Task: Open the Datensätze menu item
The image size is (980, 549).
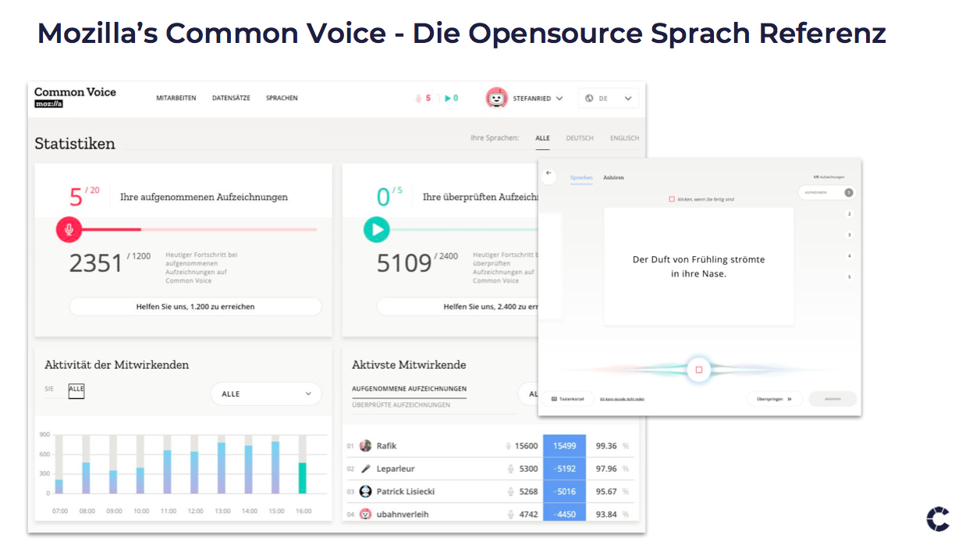Action: (231, 98)
